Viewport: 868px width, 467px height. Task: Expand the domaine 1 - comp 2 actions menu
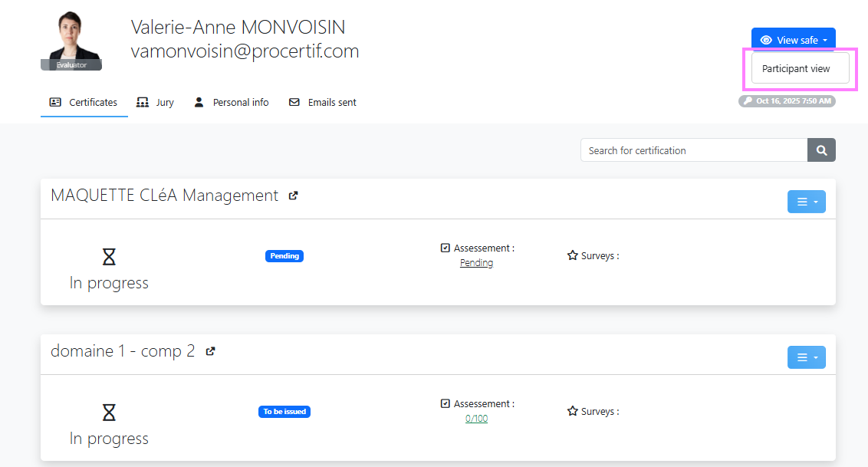(x=806, y=357)
